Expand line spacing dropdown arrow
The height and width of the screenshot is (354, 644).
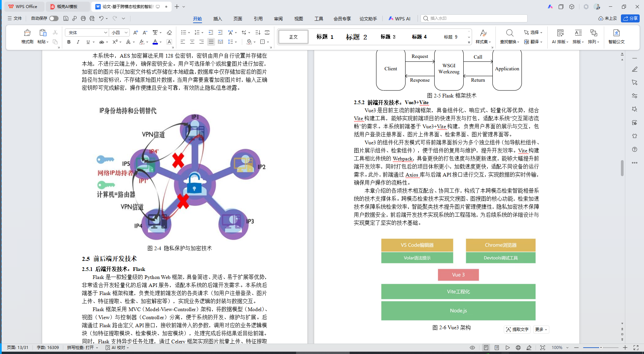(x=236, y=42)
